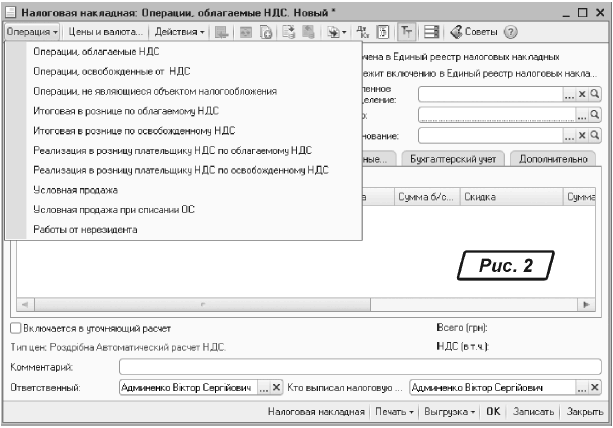Choose Работы от нерезидента operation
This screenshot has height=428, width=613.
point(85,229)
